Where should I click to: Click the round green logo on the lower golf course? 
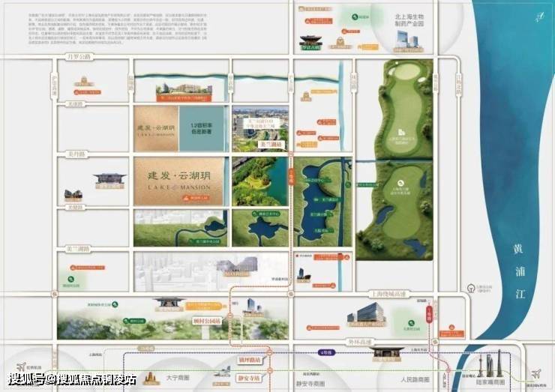[400, 183]
